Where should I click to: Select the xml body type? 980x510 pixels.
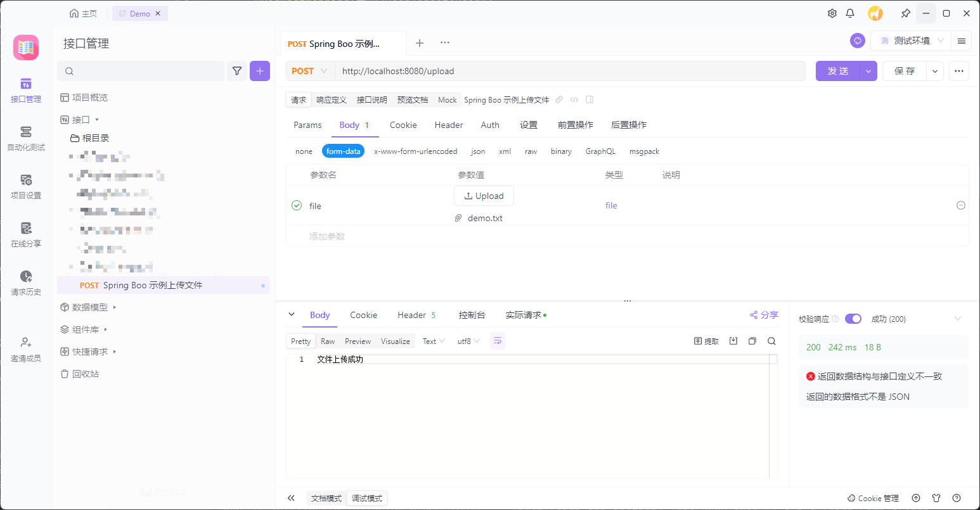pos(505,151)
